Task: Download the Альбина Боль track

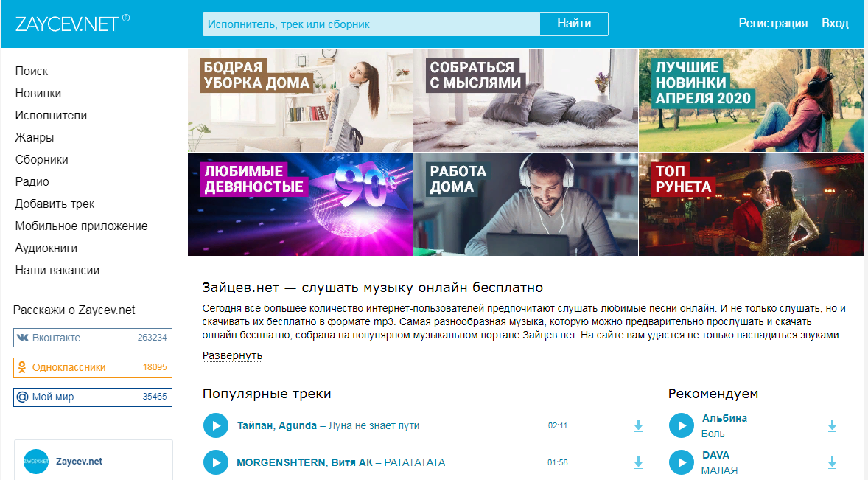Action: (x=832, y=425)
